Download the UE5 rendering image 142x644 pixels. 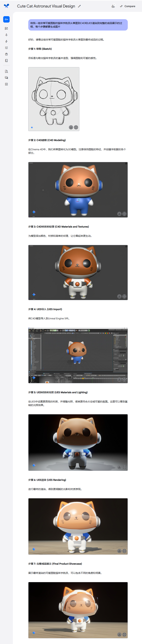[119, 551]
